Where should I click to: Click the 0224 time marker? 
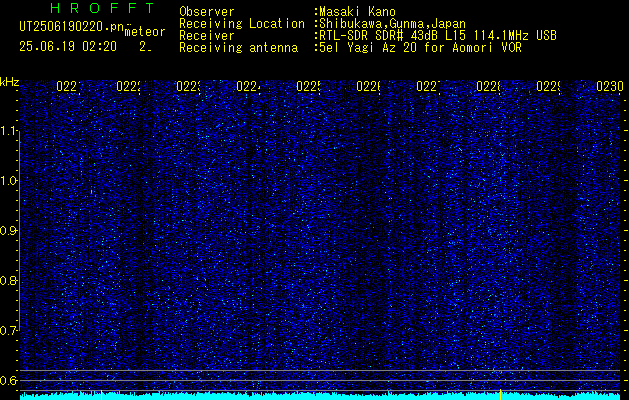[x=248, y=86]
